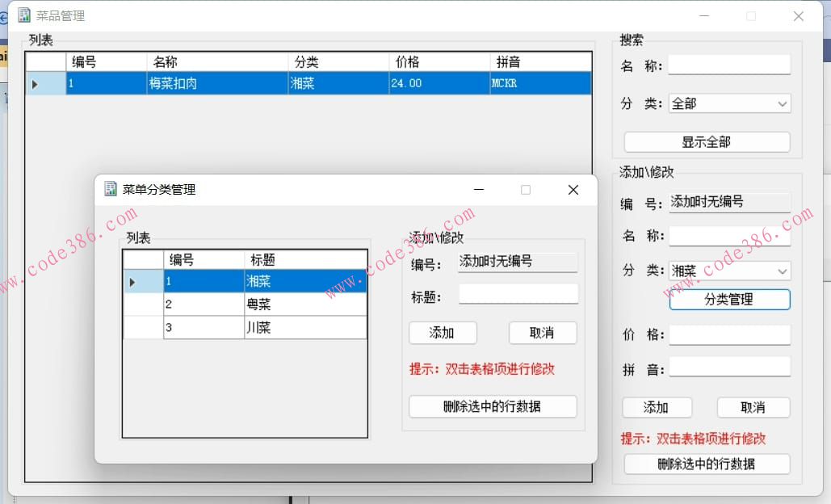Click the 菜单分类管理 dialog title icon
This screenshot has height=504, width=831.
[x=110, y=189]
